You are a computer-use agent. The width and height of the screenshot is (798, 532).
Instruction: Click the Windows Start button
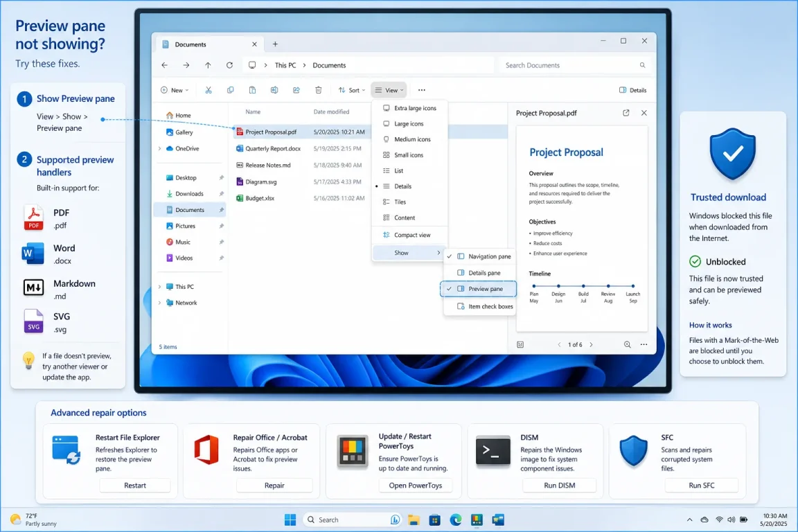[290, 520]
